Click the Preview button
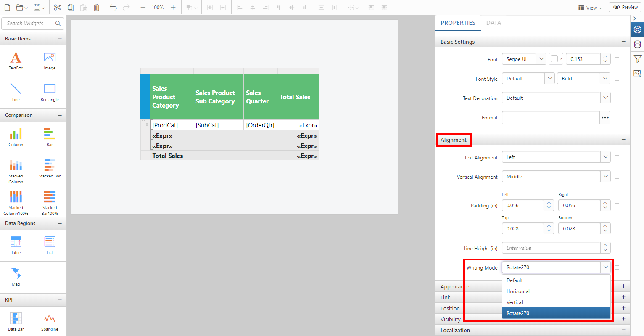 pos(625,7)
